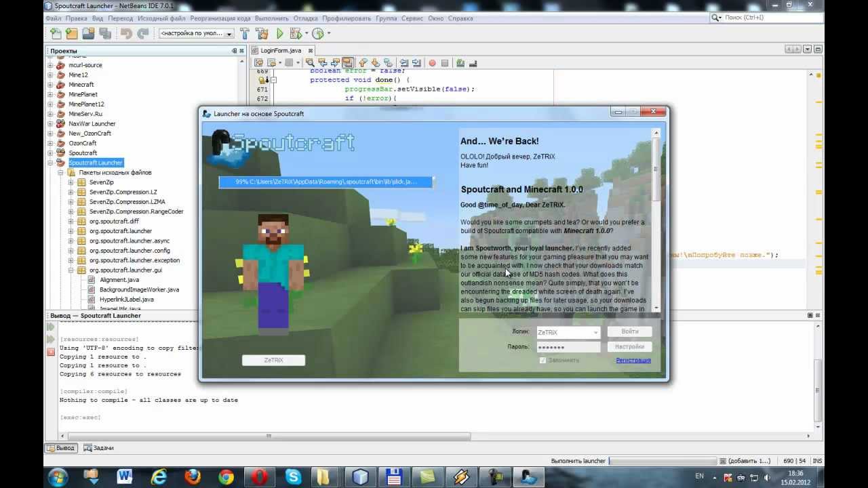The width and height of the screenshot is (868, 488).
Task: Click the Войти button in launcher
Action: click(629, 331)
